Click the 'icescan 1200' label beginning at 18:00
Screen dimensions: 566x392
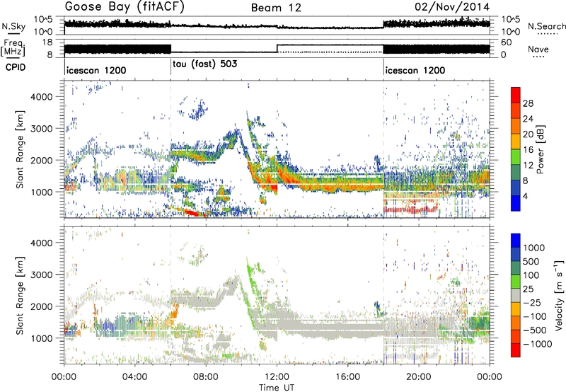415,70
